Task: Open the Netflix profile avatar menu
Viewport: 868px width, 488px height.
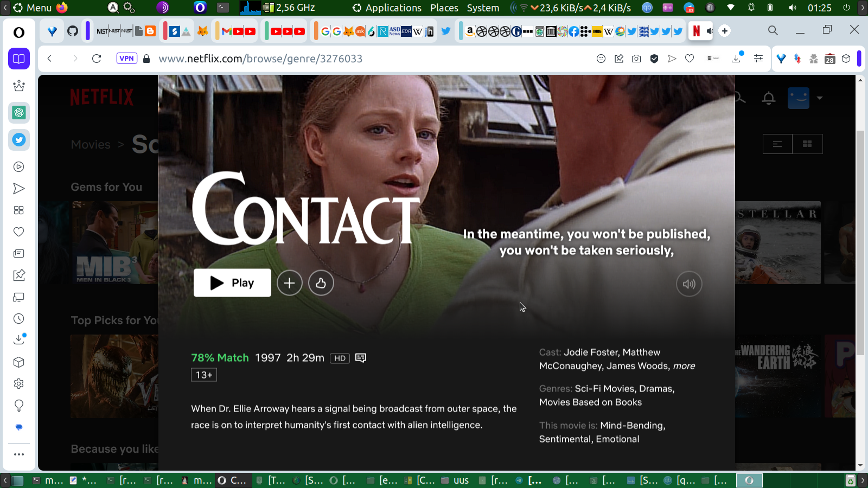Action: [799, 98]
